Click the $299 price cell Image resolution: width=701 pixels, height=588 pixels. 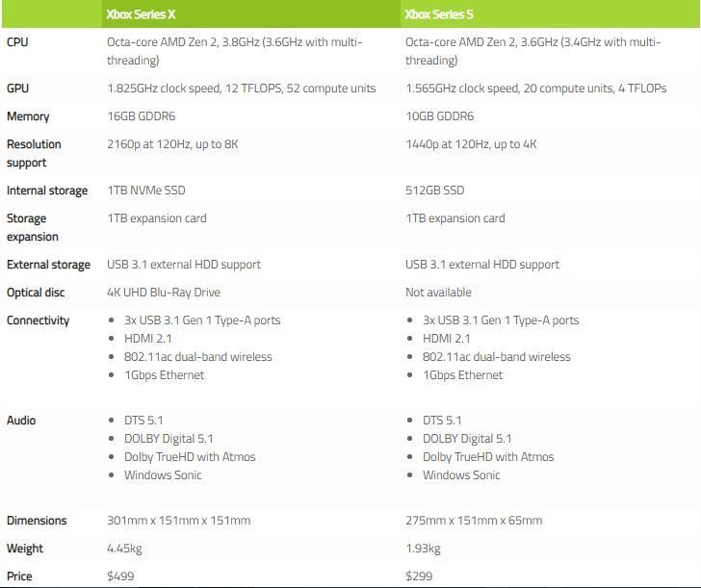(419, 576)
